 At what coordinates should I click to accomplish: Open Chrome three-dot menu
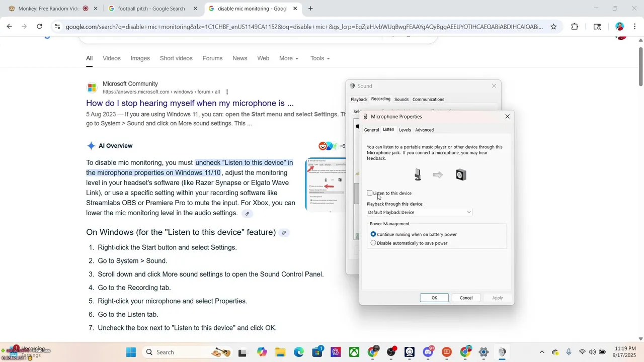[x=634, y=27]
